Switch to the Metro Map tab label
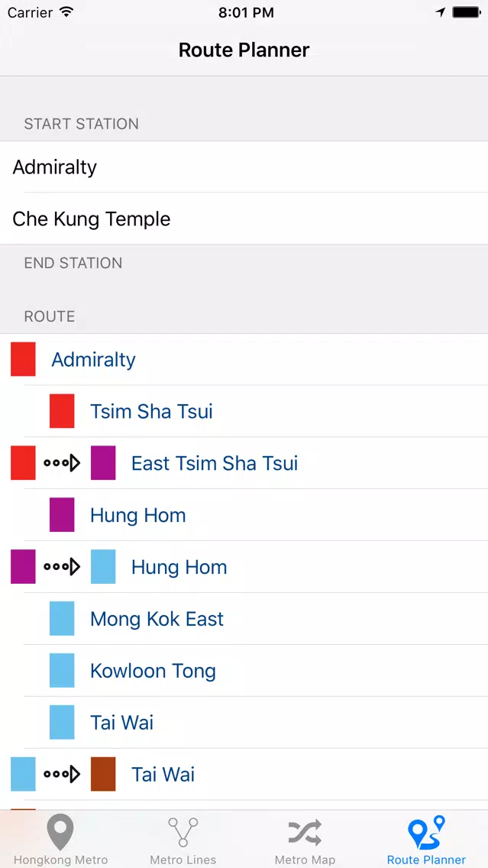The height and width of the screenshot is (868, 488). [305, 860]
